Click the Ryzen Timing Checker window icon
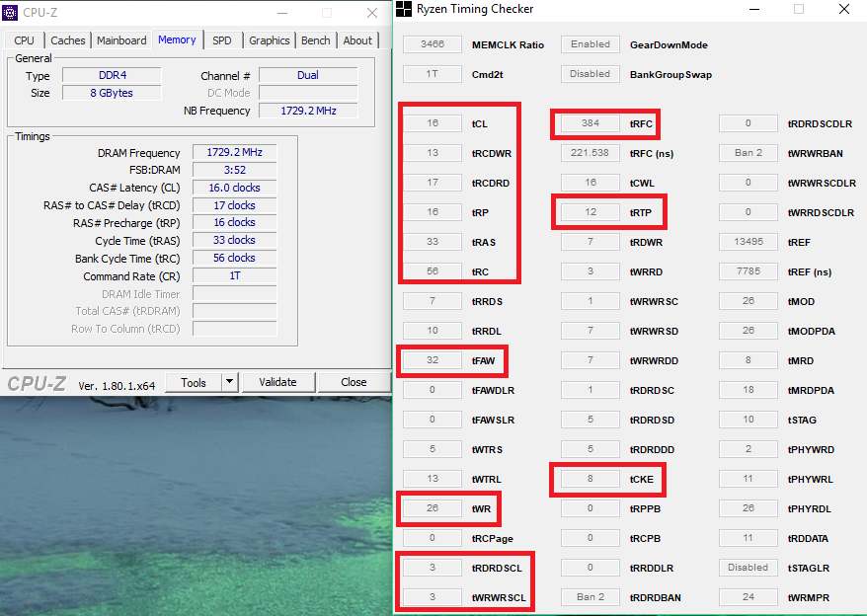 point(402,9)
